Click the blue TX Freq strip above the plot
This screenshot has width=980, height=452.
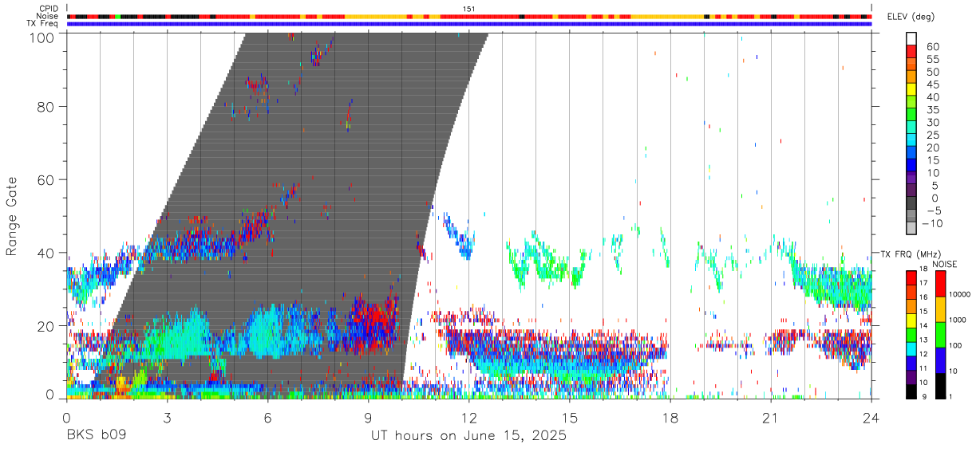pyautogui.click(x=468, y=24)
